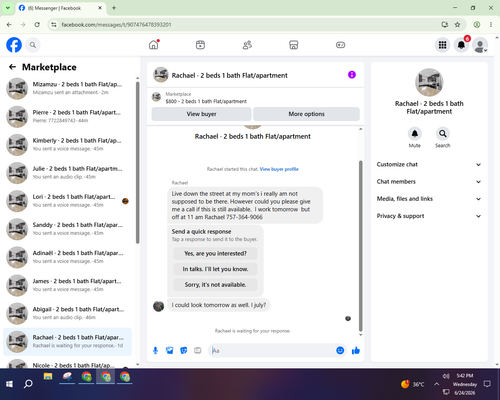
Task: Open the Sanddy conversation
Action: click(67, 229)
